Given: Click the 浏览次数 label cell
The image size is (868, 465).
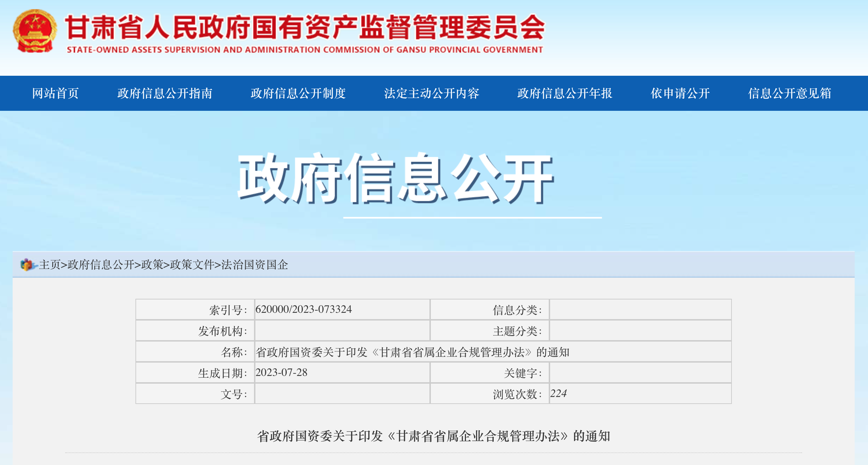Looking at the screenshot, I should (x=490, y=394).
